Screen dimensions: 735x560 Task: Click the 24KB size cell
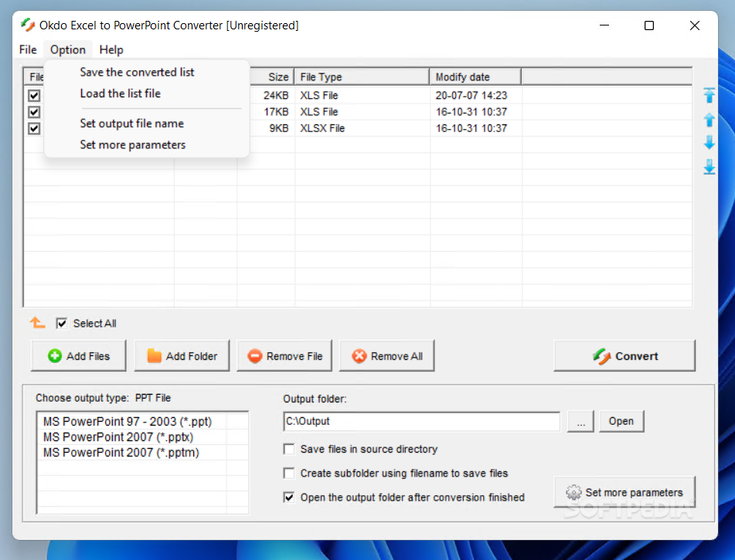point(276,95)
